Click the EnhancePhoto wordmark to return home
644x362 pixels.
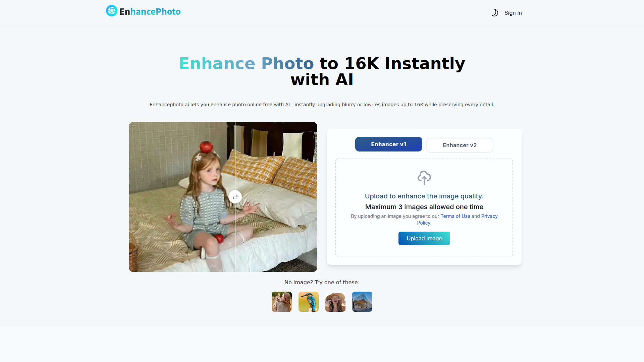pos(150,11)
